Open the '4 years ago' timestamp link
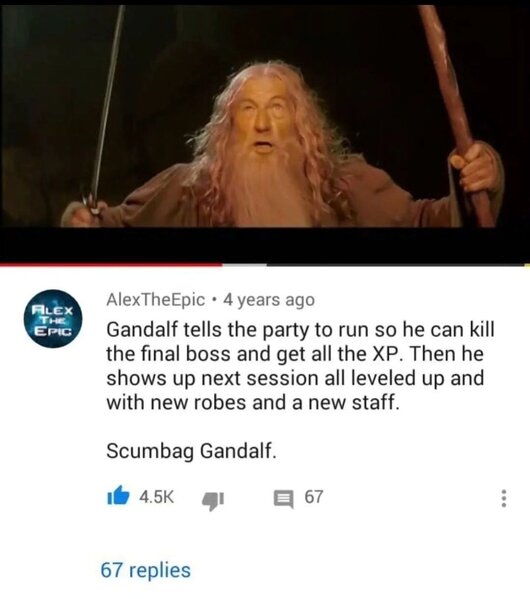 click(x=269, y=300)
